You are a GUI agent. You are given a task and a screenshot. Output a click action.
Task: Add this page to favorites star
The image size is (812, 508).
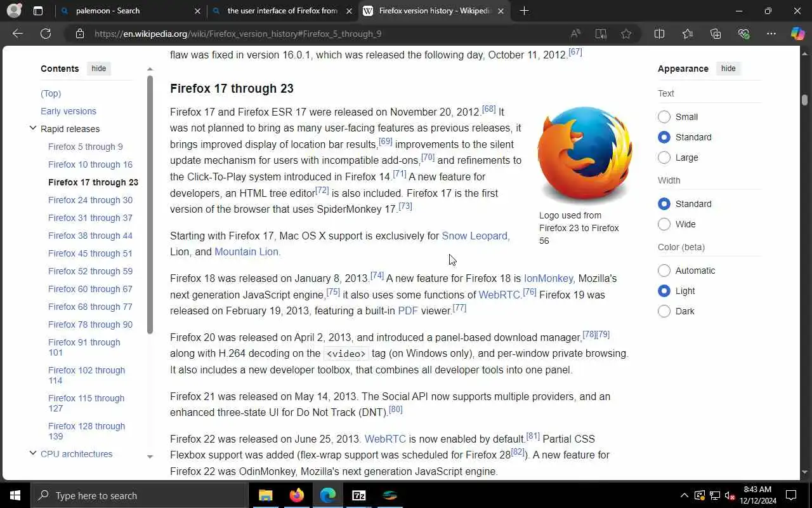click(x=626, y=34)
